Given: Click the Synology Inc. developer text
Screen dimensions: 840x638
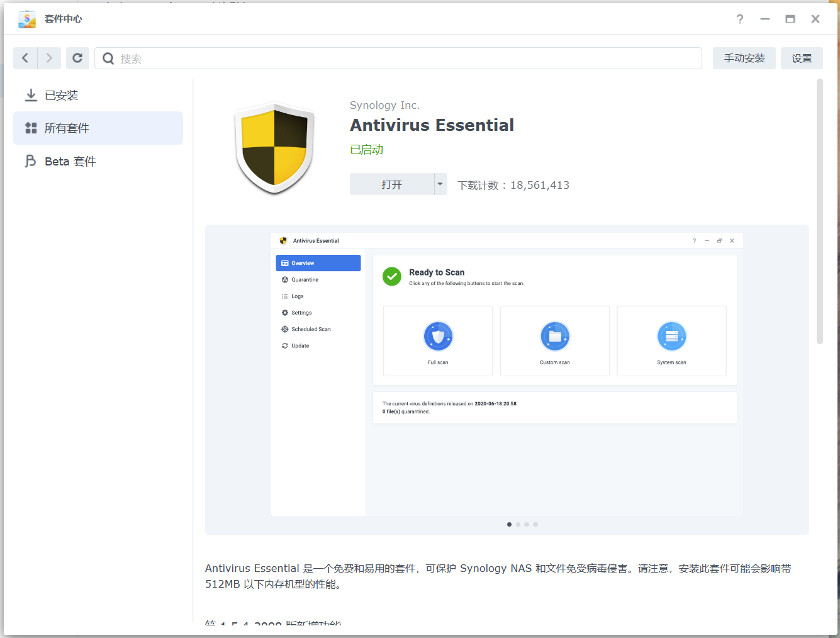Looking at the screenshot, I should coord(384,105).
